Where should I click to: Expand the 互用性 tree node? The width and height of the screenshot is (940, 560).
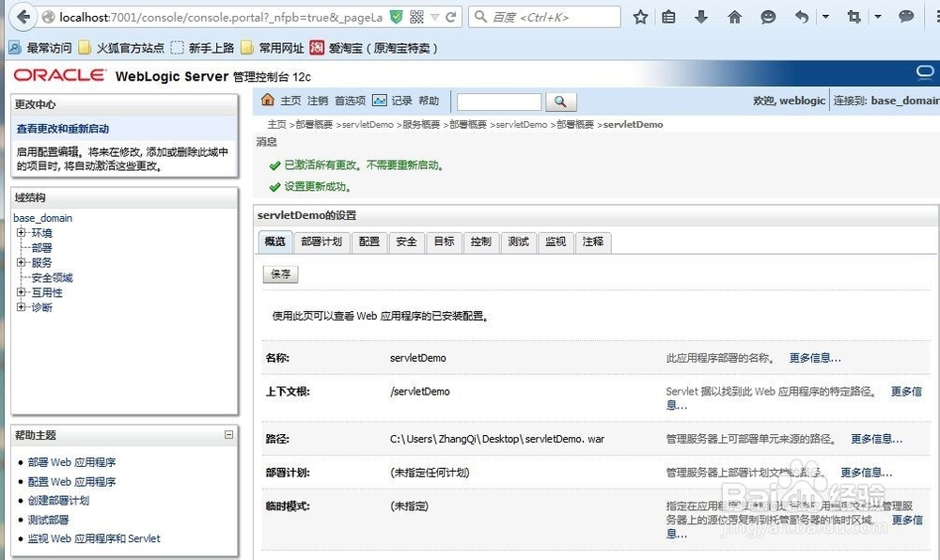pyautogui.click(x=21, y=292)
